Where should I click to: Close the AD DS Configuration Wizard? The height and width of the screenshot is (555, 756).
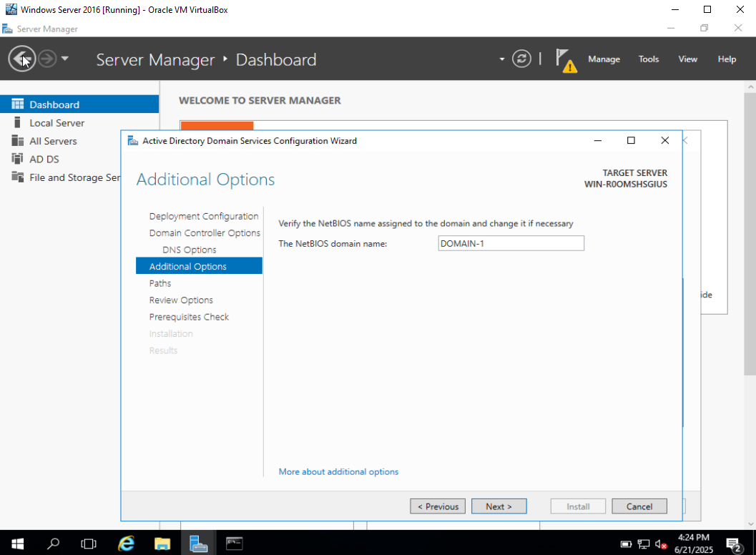[665, 140]
